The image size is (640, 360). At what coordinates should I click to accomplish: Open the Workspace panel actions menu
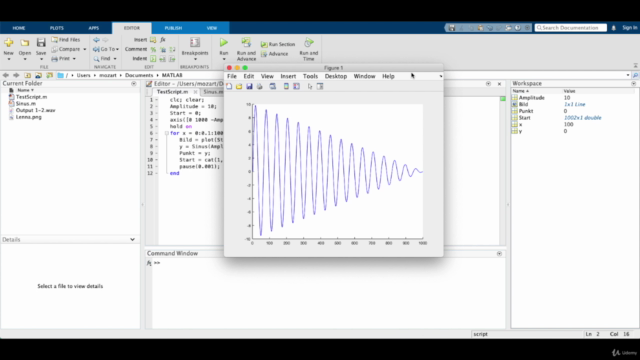pyautogui.click(x=633, y=83)
